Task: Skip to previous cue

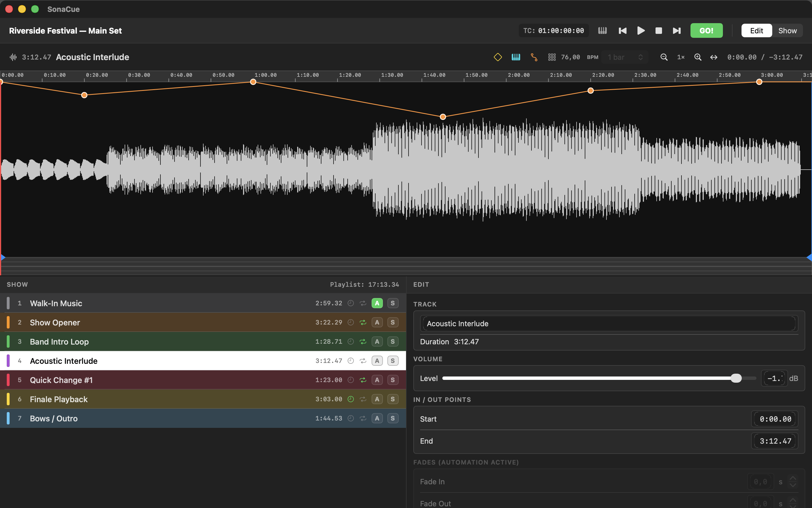Action: click(623, 30)
